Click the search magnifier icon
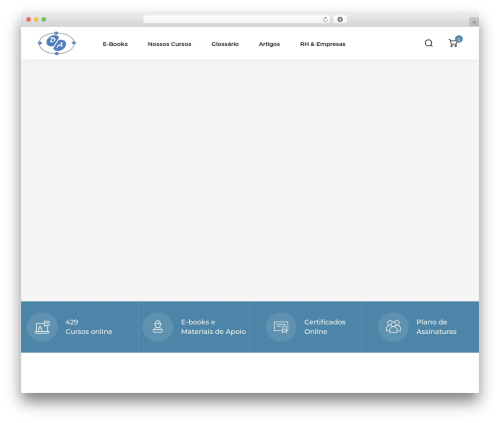The height and width of the screenshot is (423, 500). [429, 43]
